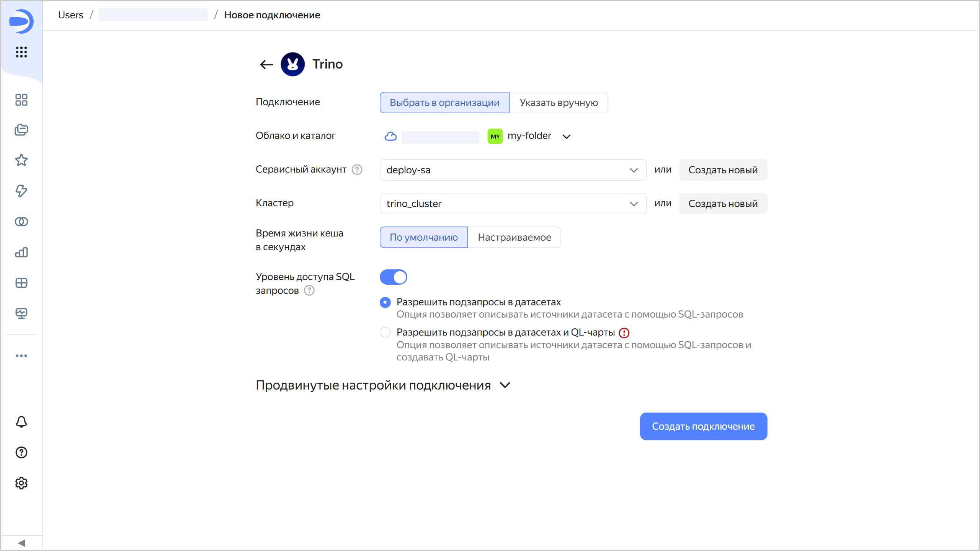The width and height of the screenshot is (980, 551).
Task: Toggle Уровень доступа SQL запросов switch
Action: pos(393,277)
